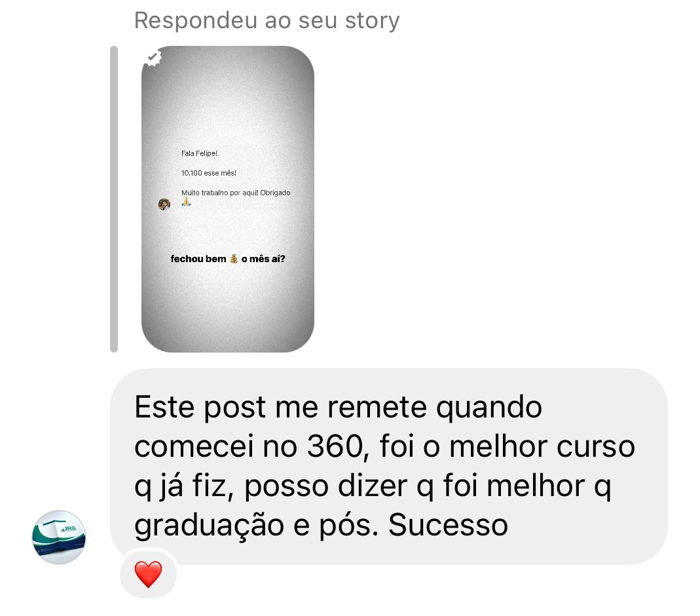Click the gray vertical reply bar
Image resolution: width=700 pixels, height=616 pixels.
coord(114,199)
